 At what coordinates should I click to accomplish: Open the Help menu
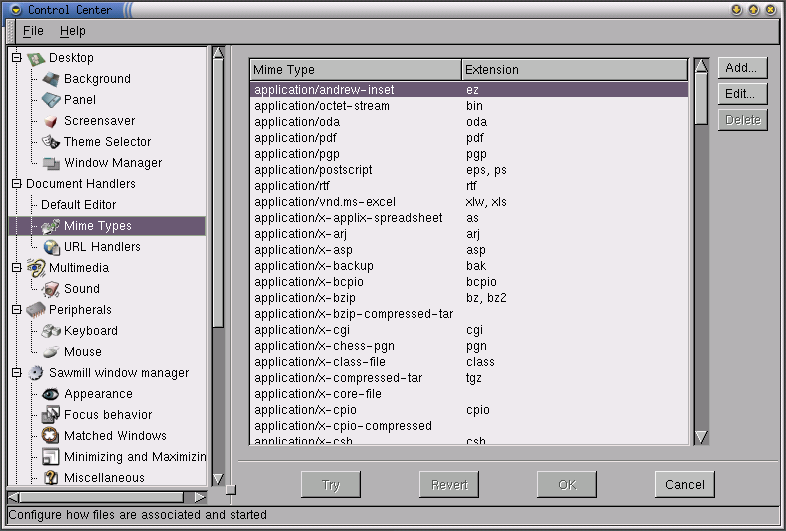click(x=73, y=31)
